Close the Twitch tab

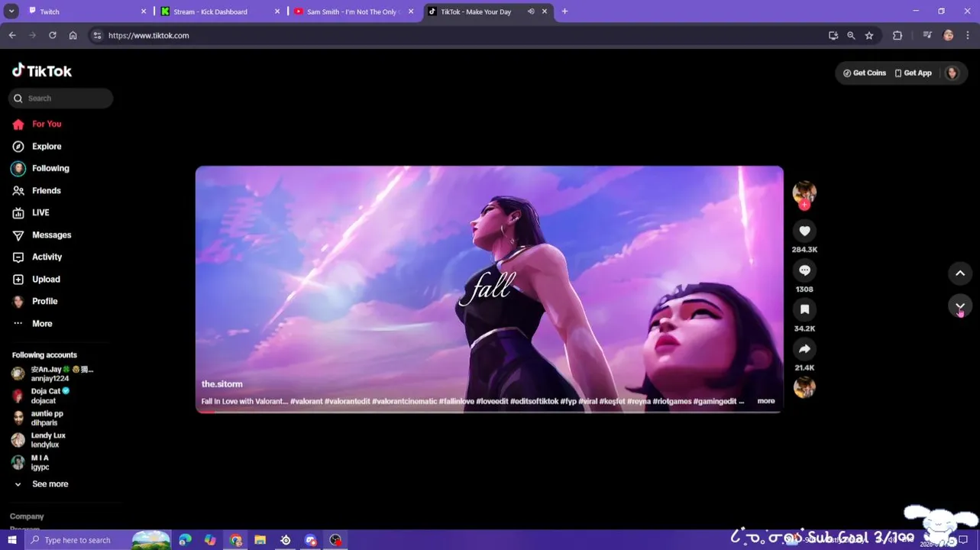143,11
